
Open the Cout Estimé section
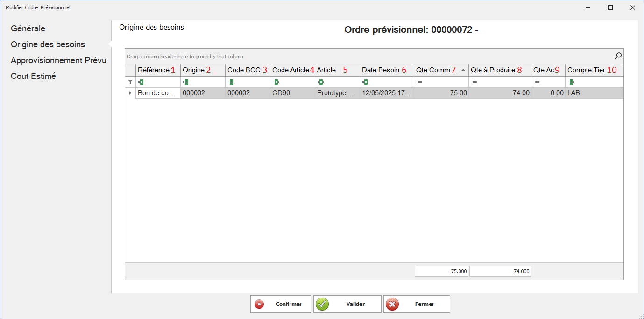coord(33,76)
